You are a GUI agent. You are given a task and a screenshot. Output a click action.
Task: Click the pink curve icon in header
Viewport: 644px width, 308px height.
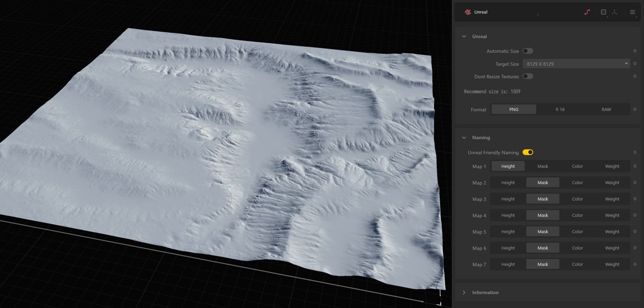tap(587, 12)
